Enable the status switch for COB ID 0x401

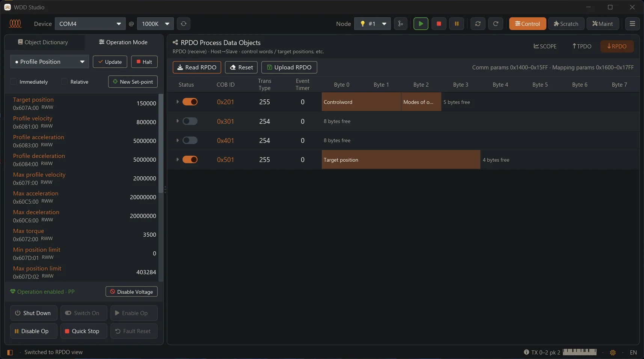coord(190,140)
